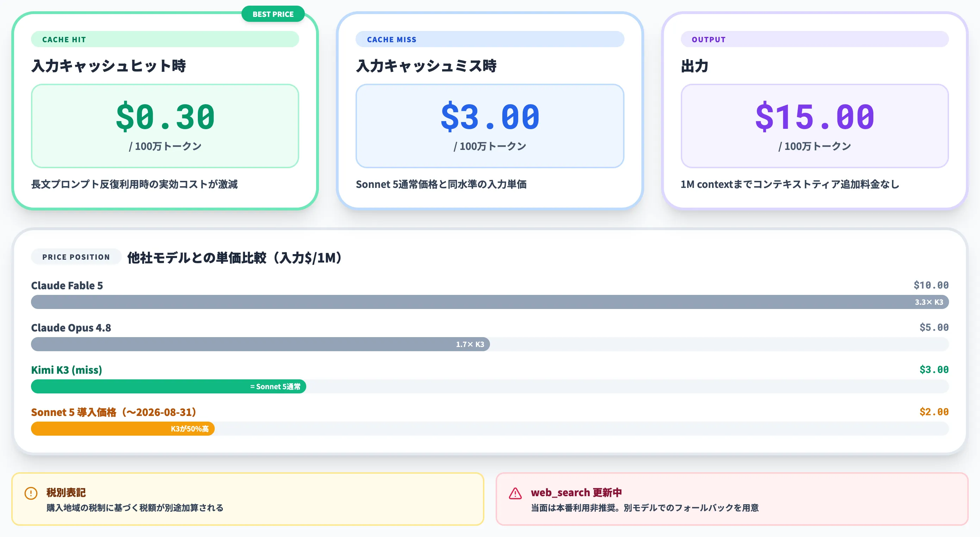This screenshot has width=980, height=537.
Task: Click the $3.00 cache miss price
Action: (x=490, y=117)
